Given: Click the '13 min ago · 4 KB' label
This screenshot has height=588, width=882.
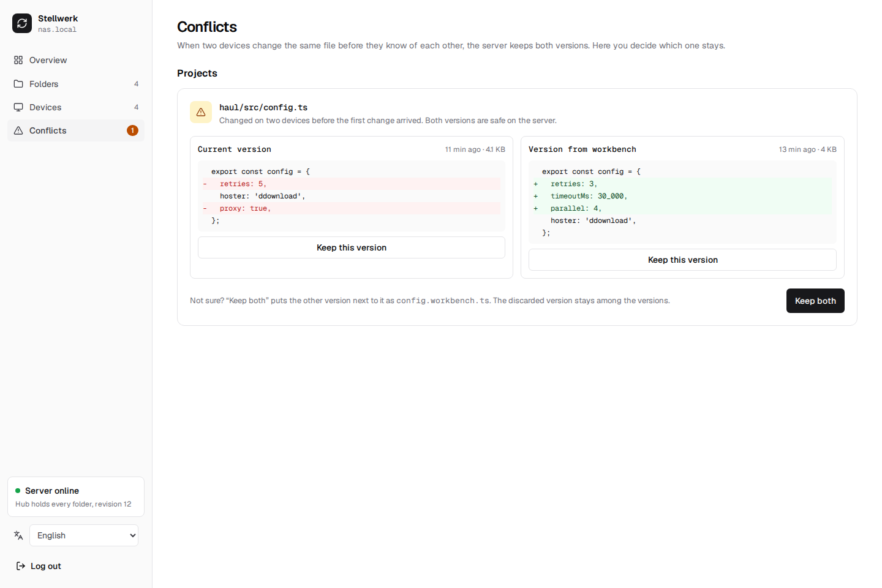Looking at the screenshot, I should click(x=808, y=149).
